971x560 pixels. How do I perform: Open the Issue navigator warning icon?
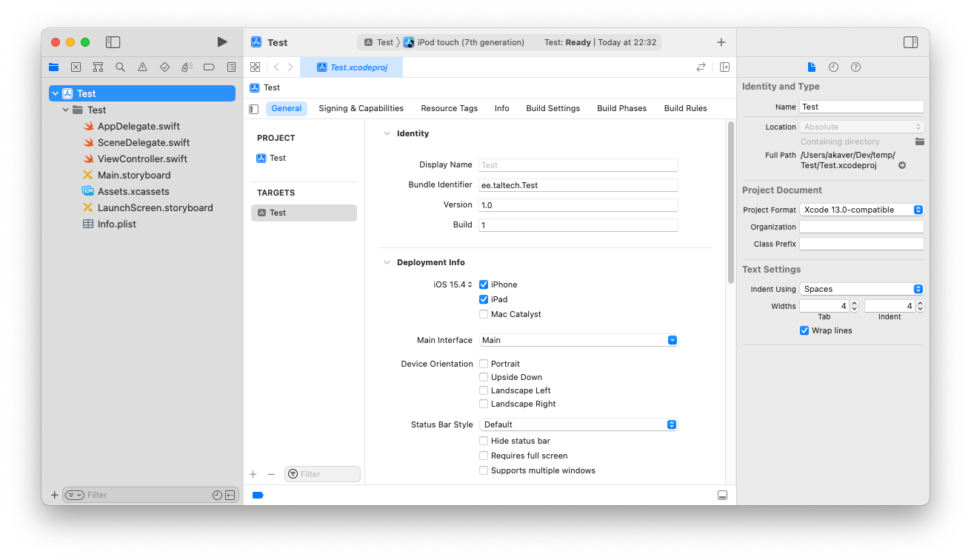(x=142, y=67)
